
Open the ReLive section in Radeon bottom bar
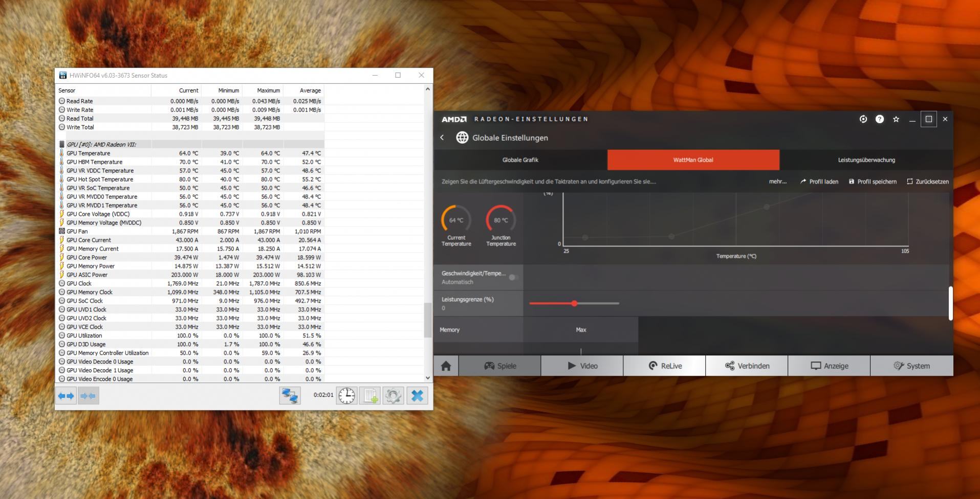665,366
